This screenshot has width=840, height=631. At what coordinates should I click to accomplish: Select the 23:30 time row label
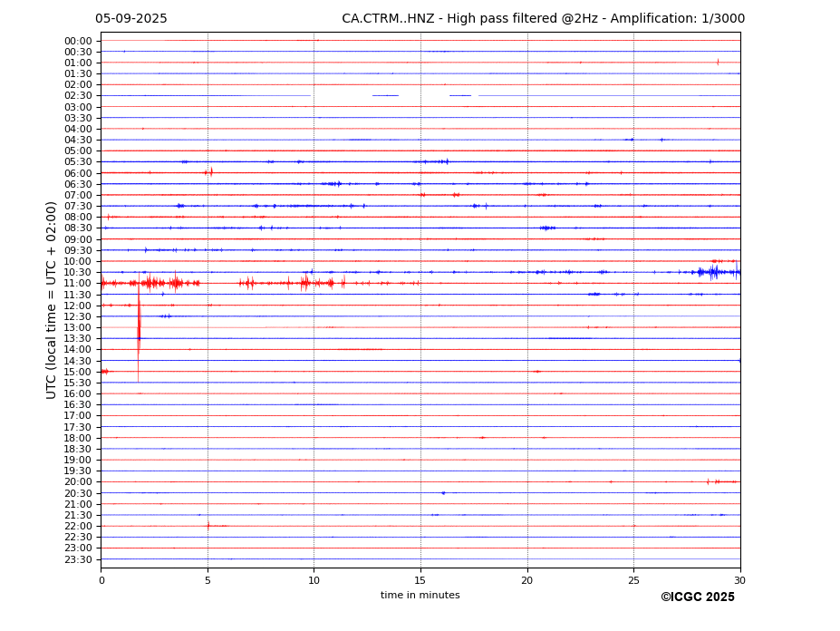[78, 559]
